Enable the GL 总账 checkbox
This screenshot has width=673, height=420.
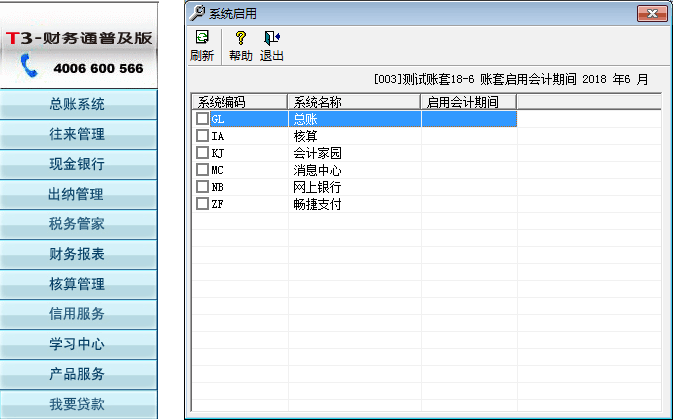click(x=202, y=118)
